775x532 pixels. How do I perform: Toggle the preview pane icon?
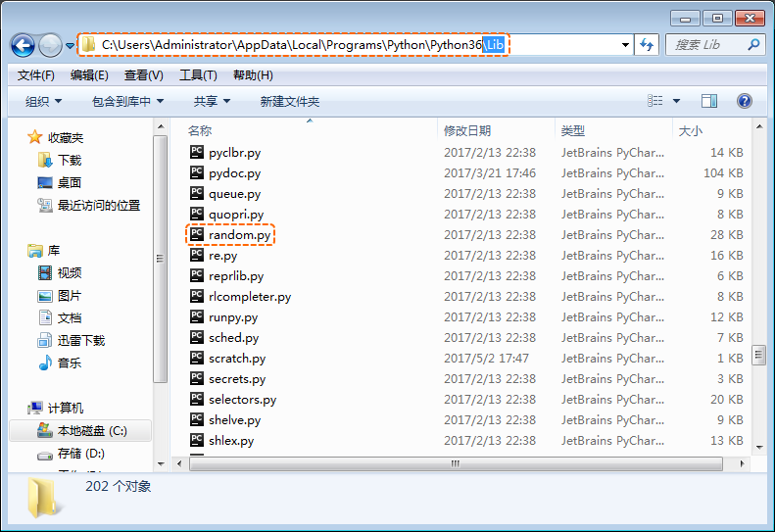point(709,101)
